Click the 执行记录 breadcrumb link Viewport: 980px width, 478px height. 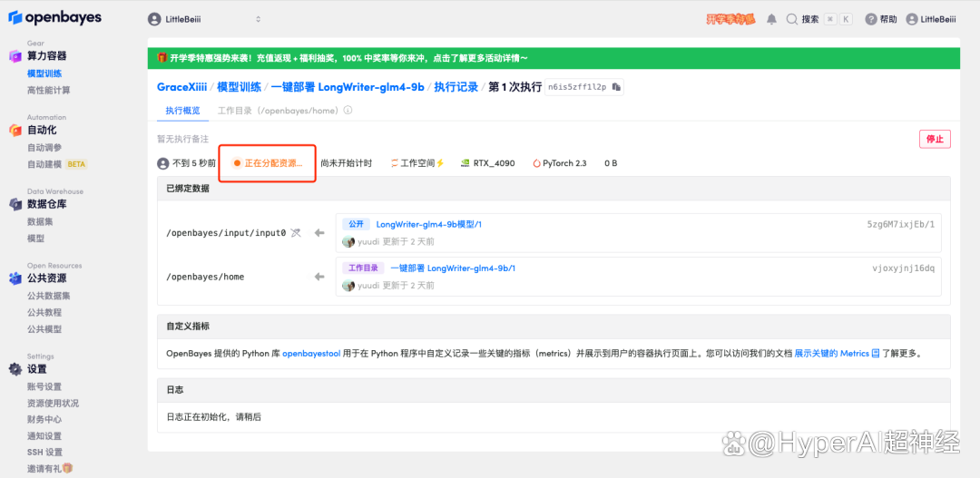tap(456, 87)
